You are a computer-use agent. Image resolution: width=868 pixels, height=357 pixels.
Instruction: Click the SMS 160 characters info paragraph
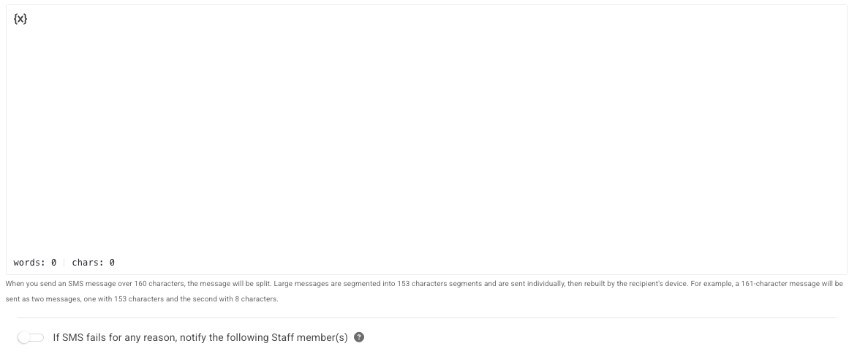coord(424,291)
